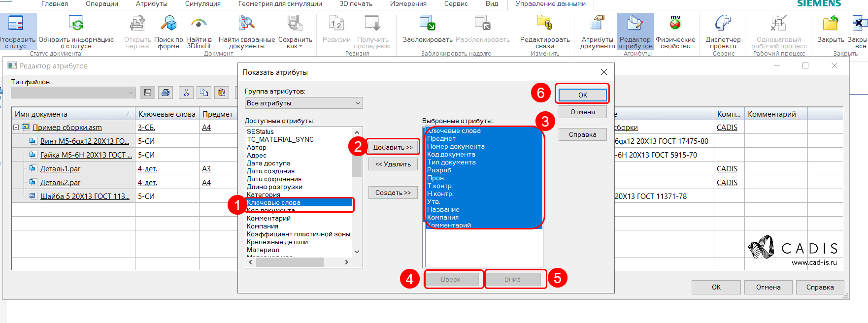Click the Вниз button
This screenshot has height=323, width=868.
pos(512,279)
